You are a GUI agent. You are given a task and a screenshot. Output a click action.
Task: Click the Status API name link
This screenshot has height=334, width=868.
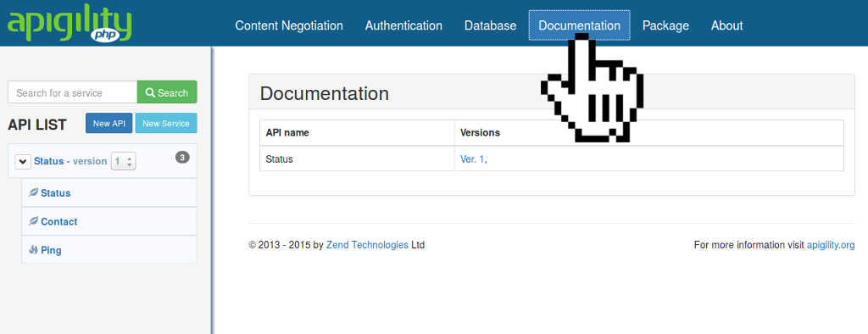(48, 161)
